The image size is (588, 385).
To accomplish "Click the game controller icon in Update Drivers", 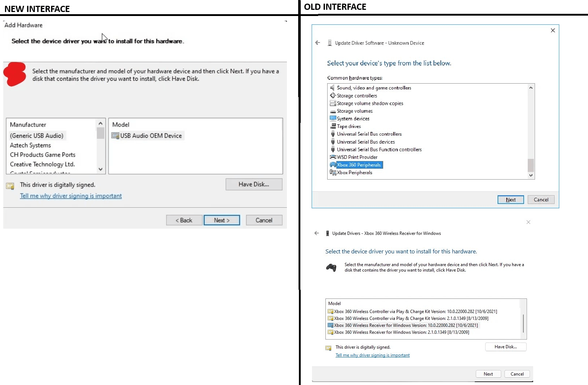I will click(331, 268).
